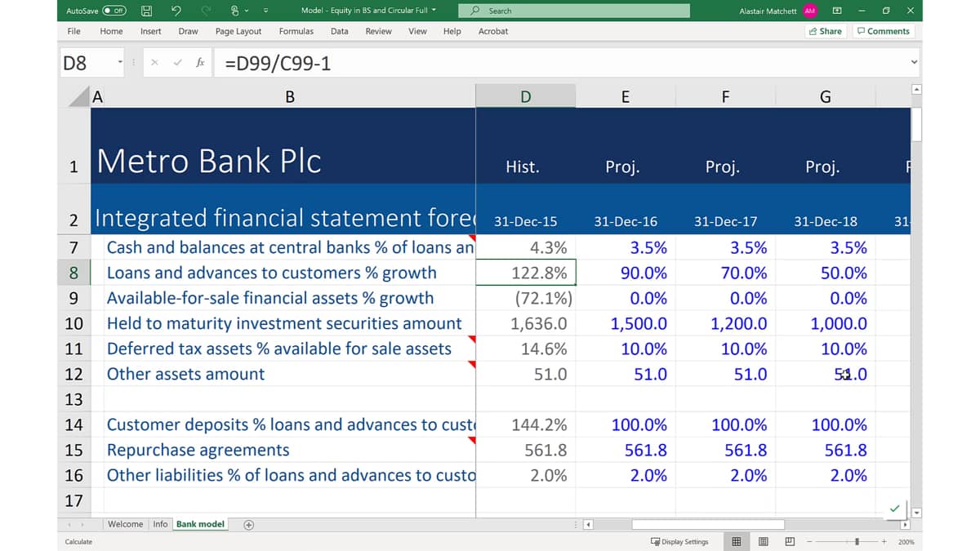Viewport: 980px width, 551px height.
Task: Open Display Settings in the status bar
Action: (x=679, y=541)
